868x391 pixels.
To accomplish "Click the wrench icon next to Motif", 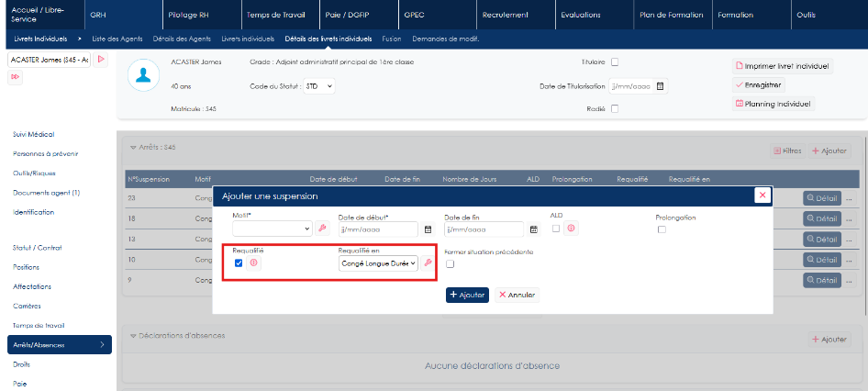I will (322, 229).
